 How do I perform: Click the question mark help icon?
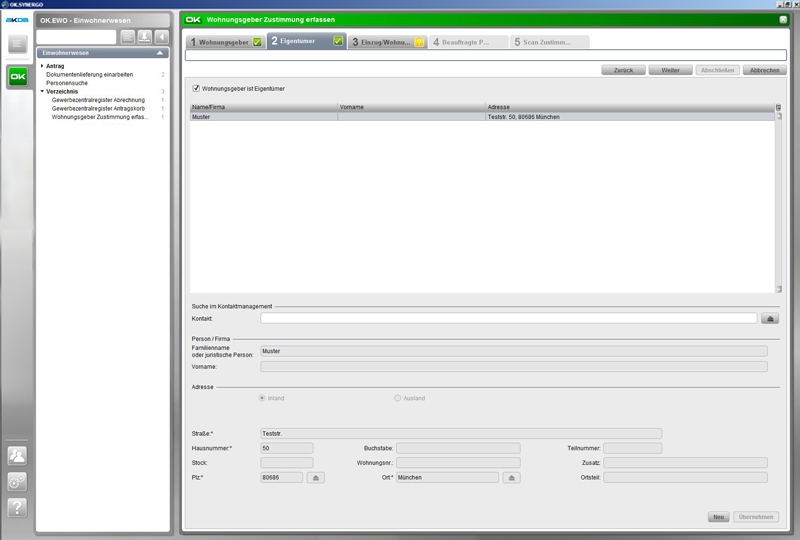tap(17, 507)
